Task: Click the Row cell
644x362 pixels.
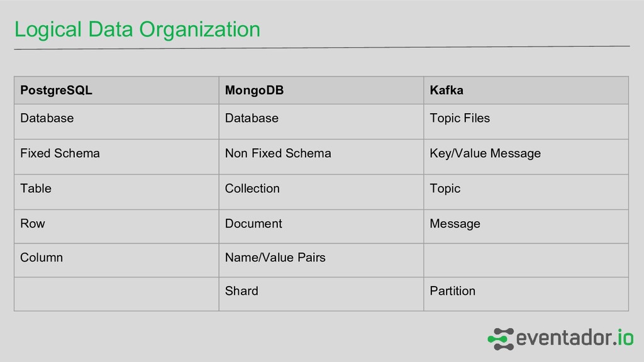Action: [x=33, y=224]
